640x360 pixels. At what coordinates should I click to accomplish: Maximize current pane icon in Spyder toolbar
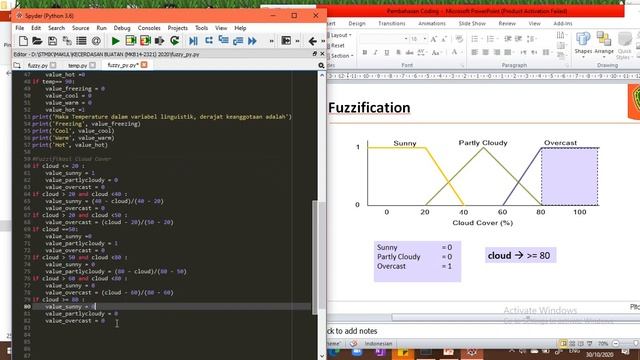pos(286,40)
